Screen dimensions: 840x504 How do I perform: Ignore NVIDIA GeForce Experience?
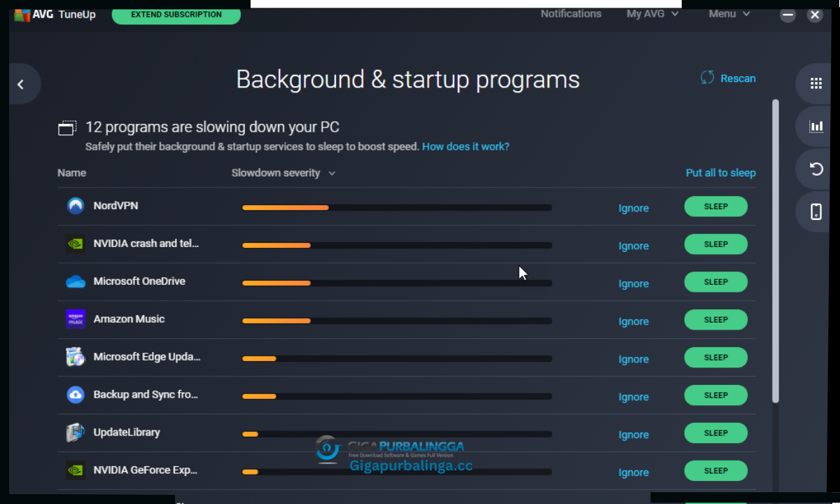click(x=633, y=472)
